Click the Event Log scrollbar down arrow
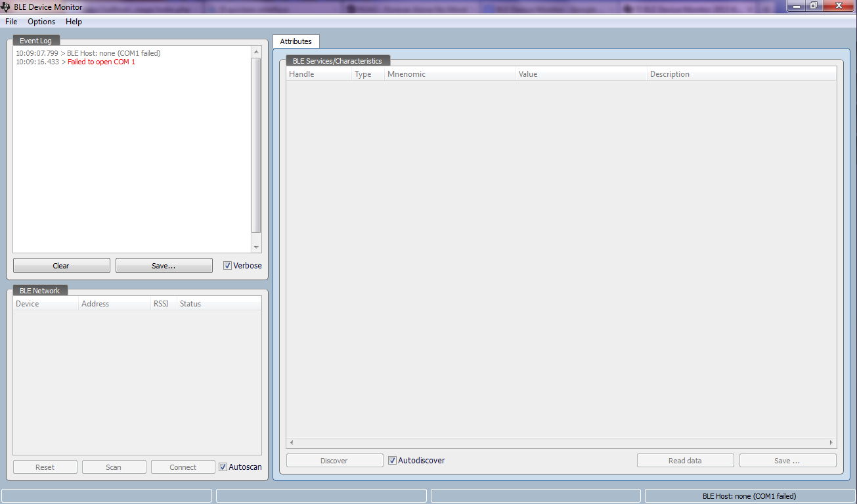Viewport: 857px width, 504px height. click(x=257, y=247)
